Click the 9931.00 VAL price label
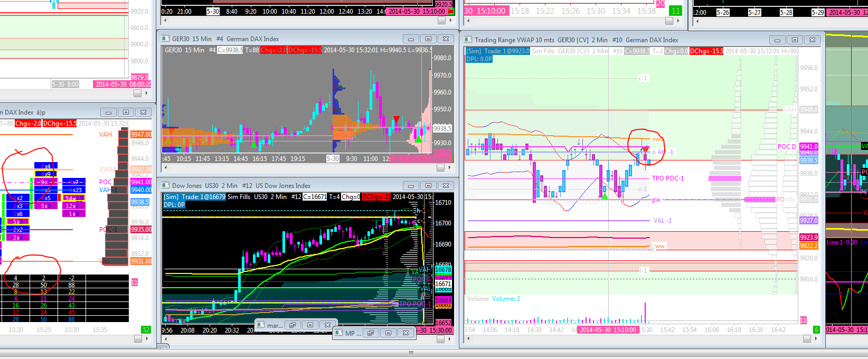868x359 pixels. (x=141, y=261)
